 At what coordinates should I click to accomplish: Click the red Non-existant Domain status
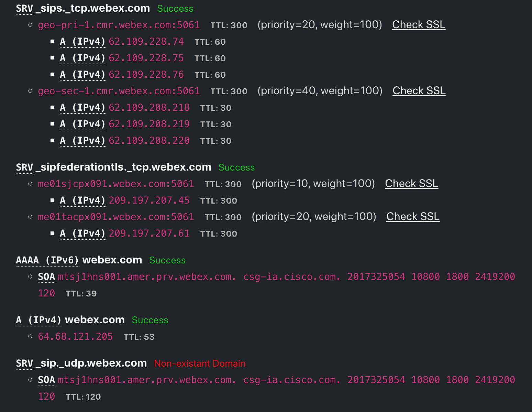pos(200,364)
